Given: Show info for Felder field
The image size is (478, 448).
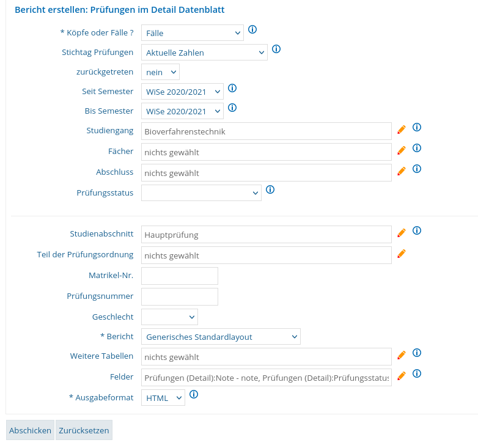Looking at the screenshot, I should pyautogui.click(x=417, y=373).
